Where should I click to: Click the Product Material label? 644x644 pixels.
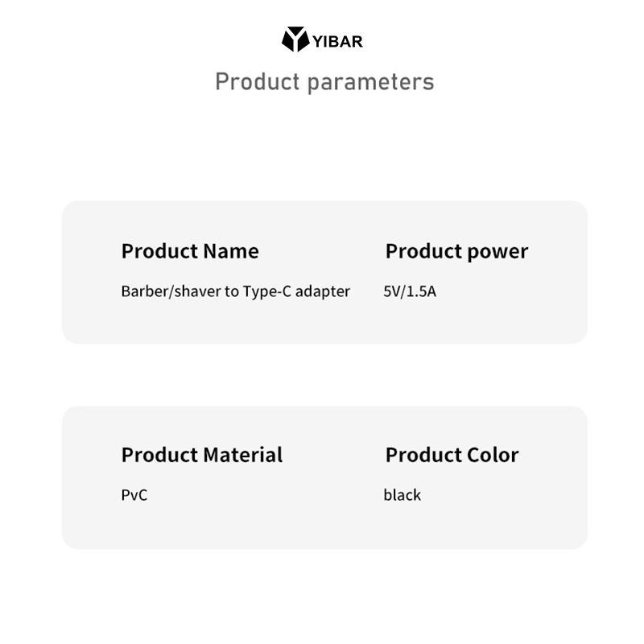coord(201,455)
